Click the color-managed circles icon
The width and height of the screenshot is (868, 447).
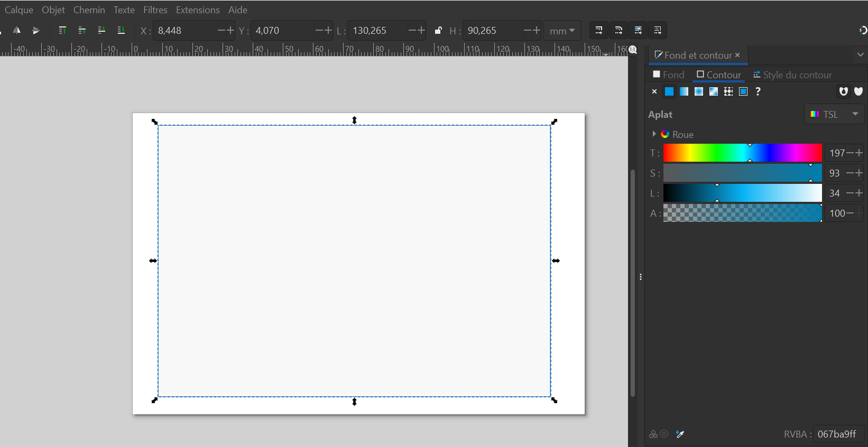pos(653,434)
